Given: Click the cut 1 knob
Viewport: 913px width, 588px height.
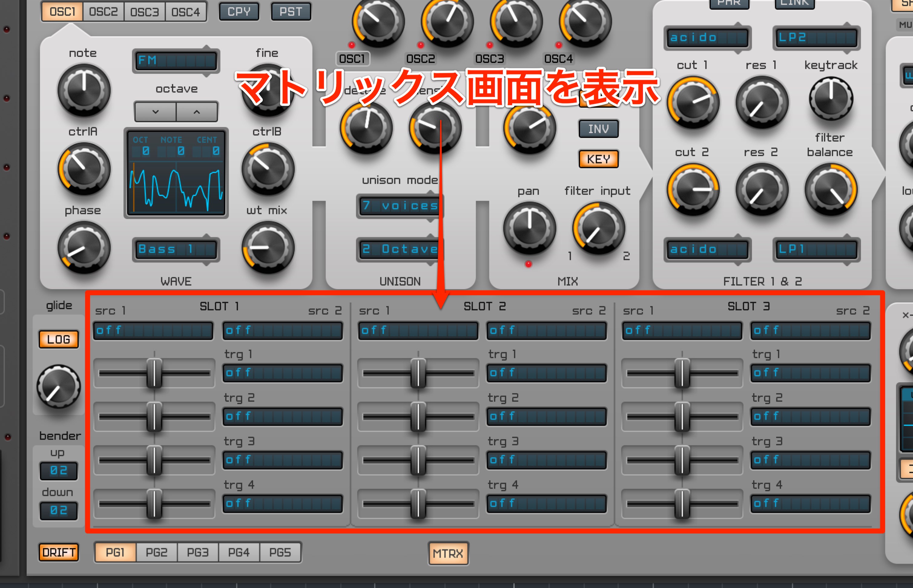Looking at the screenshot, I should click(x=693, y=102).
